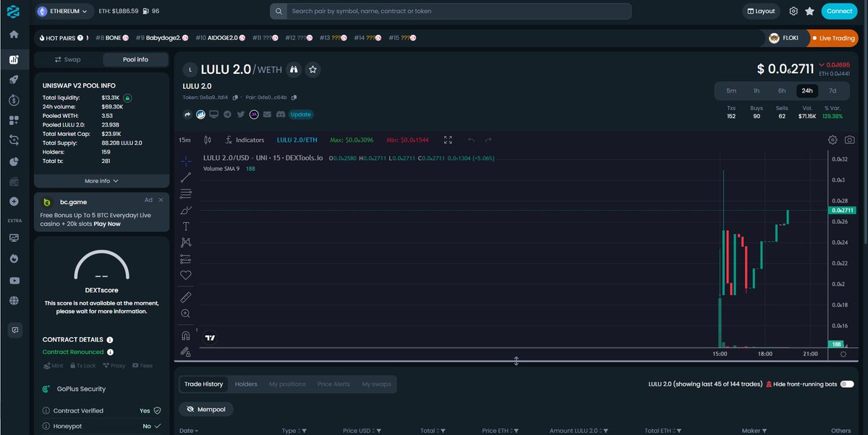
Task: Switch chart pair to LULU 2.0/ETH
Action: (x=297, y=140)
